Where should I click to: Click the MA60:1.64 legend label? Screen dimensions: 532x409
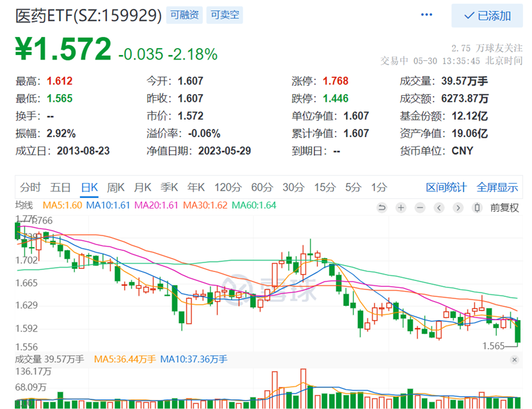pyautogui.click(x=254, y=205)
